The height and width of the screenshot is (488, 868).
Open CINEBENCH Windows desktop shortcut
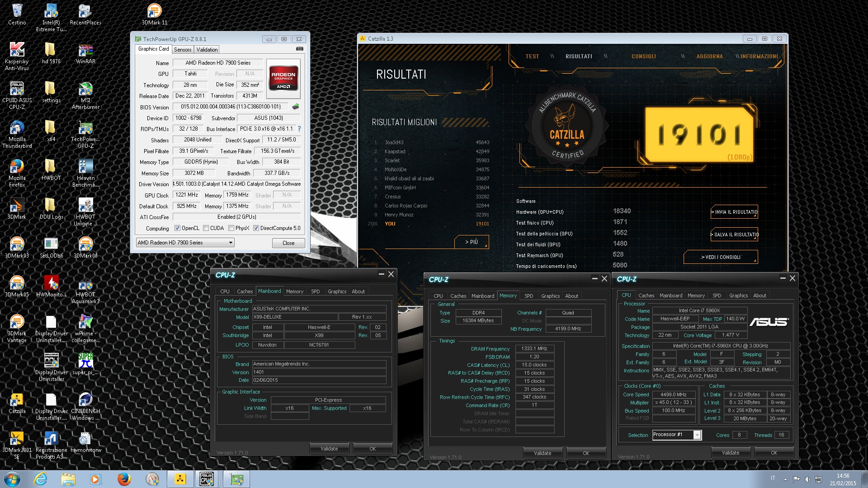coord(85,406)
